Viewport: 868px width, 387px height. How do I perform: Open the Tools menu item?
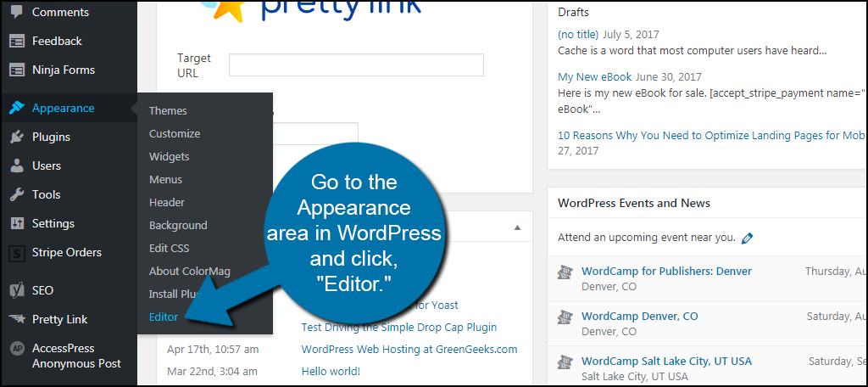tap(47, 194)
